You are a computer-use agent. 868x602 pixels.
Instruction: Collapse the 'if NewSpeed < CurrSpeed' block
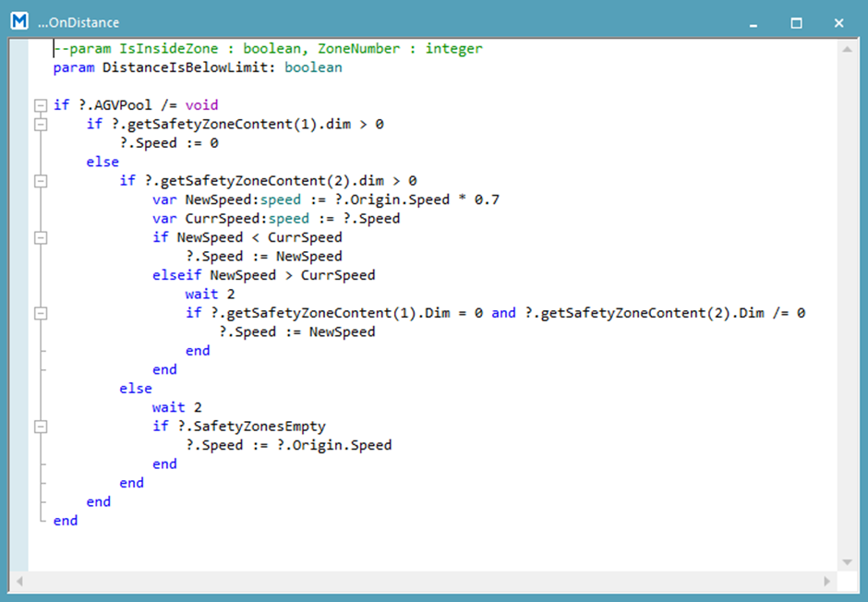pyautogui.click(x=40, y=237)
